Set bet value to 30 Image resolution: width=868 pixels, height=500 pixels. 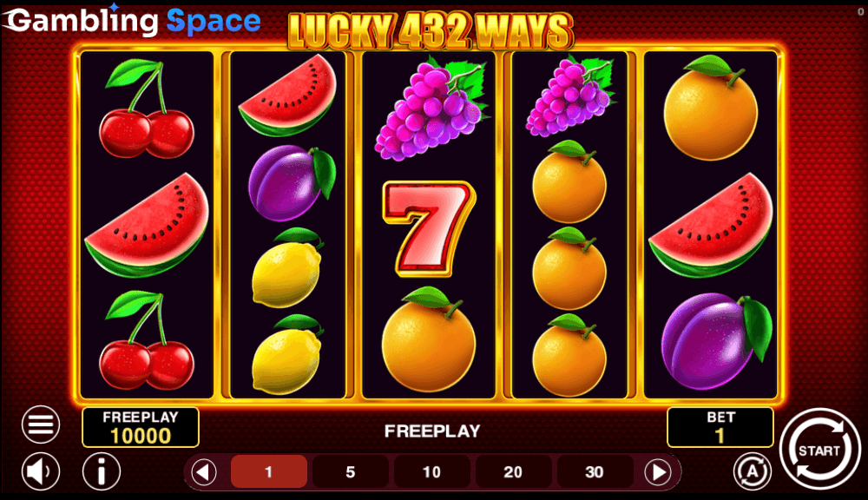pos(595,471)
